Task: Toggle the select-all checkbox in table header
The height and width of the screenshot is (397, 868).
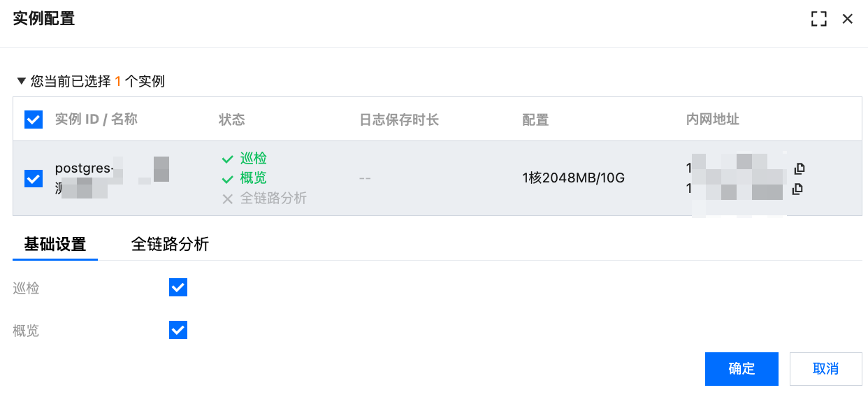Action: (34, 120)
